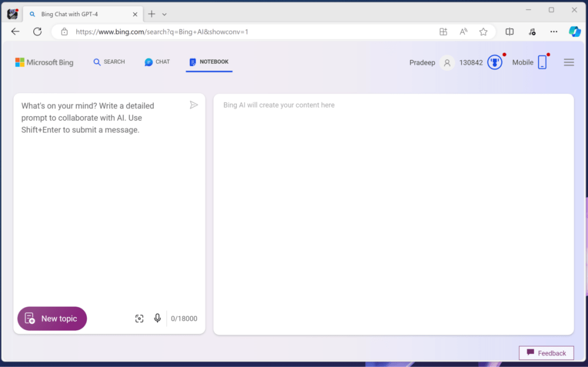Screen dimensions: 588x367
Task: Click the Microsoft Bing logo
Action: (x=44, y=62)
